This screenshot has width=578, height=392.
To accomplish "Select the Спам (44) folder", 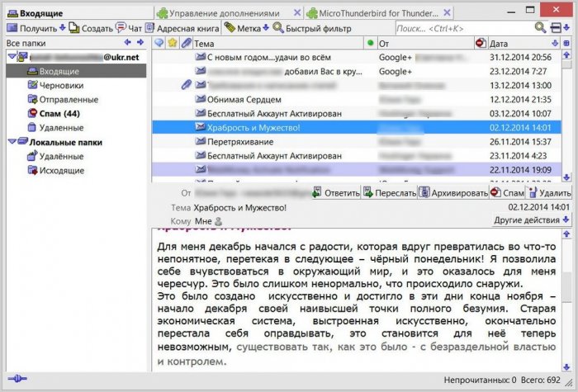I will [59, 113].
